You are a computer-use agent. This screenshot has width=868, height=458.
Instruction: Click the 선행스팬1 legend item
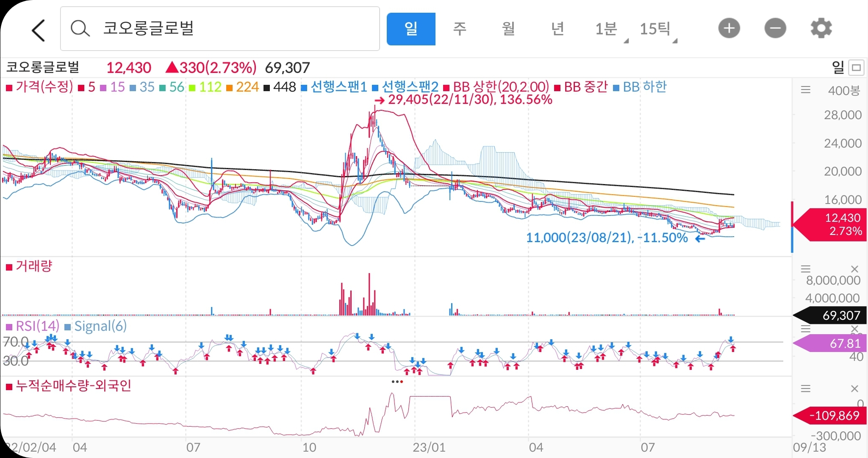point(334,87)
